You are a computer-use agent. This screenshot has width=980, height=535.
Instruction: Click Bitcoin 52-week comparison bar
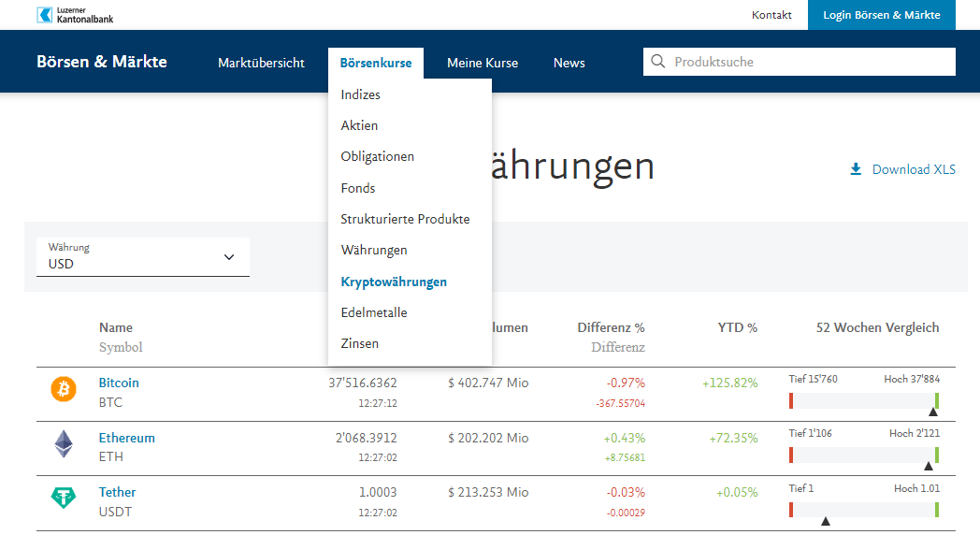click(x=864, y=401)
